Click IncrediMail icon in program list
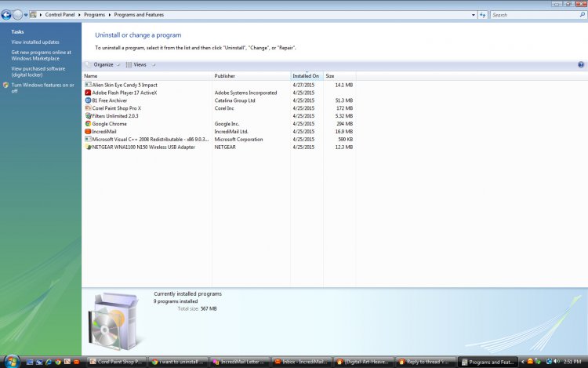This screenshot has width=588, height=368. [88, 132]
